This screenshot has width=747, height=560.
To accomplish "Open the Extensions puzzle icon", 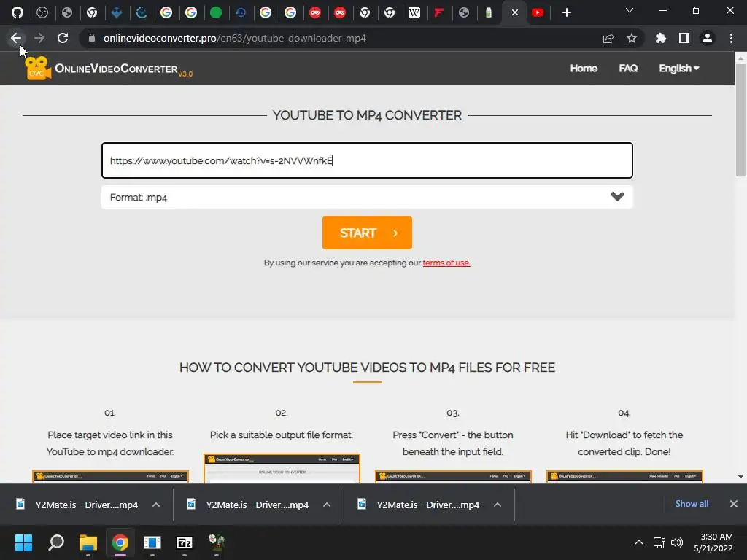I will 660,38.
